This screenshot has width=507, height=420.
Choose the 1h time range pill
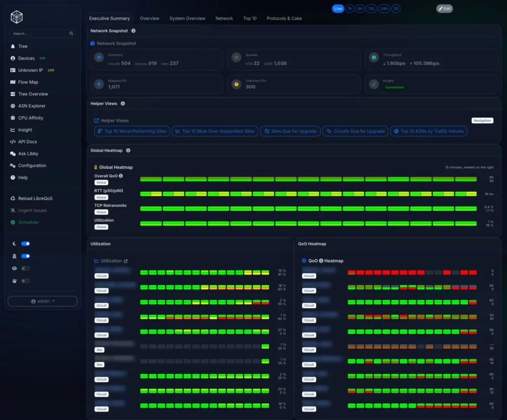pos(350,8)
